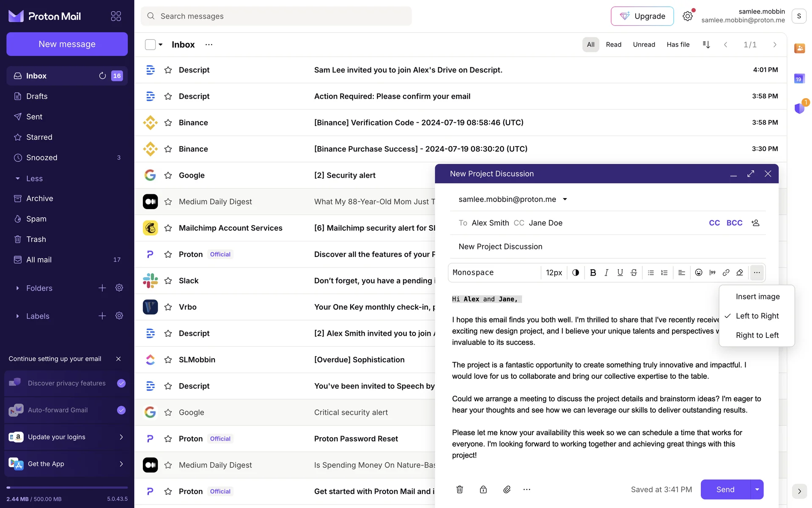Delete draft with the trash icon

tap(460, 489)
